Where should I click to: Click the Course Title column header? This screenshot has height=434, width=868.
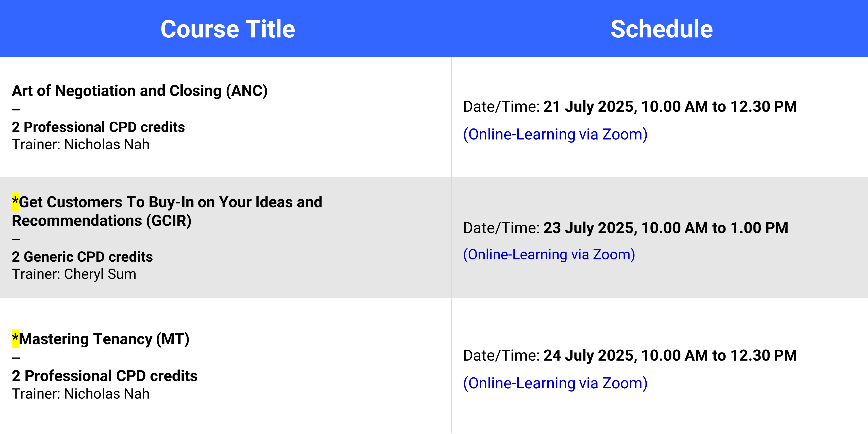click(x=228, y=29)
